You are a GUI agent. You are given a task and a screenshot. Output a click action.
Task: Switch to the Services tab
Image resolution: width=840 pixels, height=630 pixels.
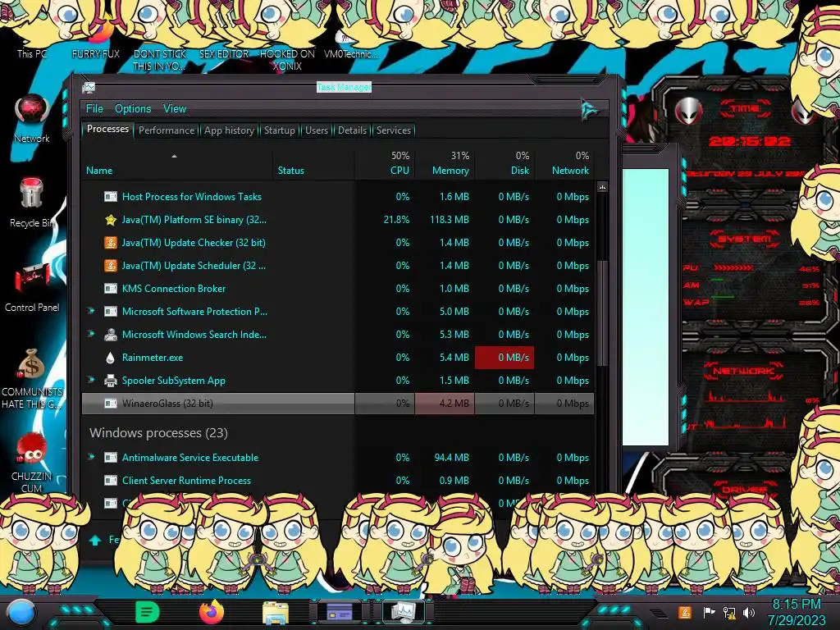393,130
